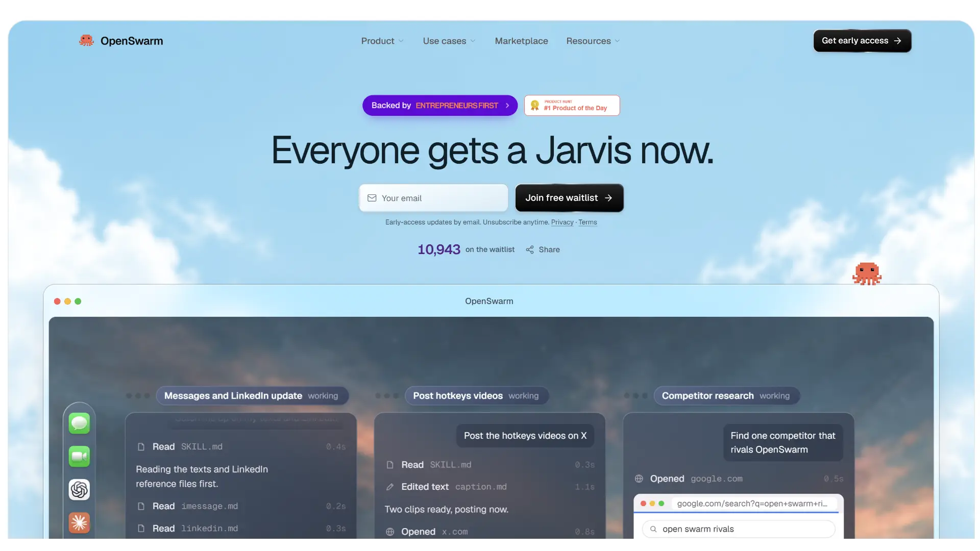Screen dimensions: 980x551
Task: Open the #1 Product of the Day badge
Action: tap(572, 106)
